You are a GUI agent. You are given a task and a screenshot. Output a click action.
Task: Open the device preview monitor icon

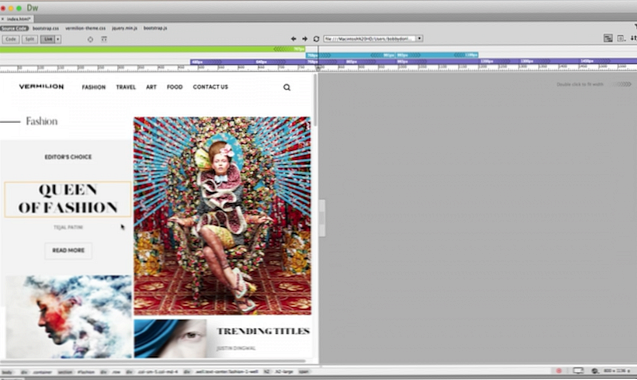578,371
